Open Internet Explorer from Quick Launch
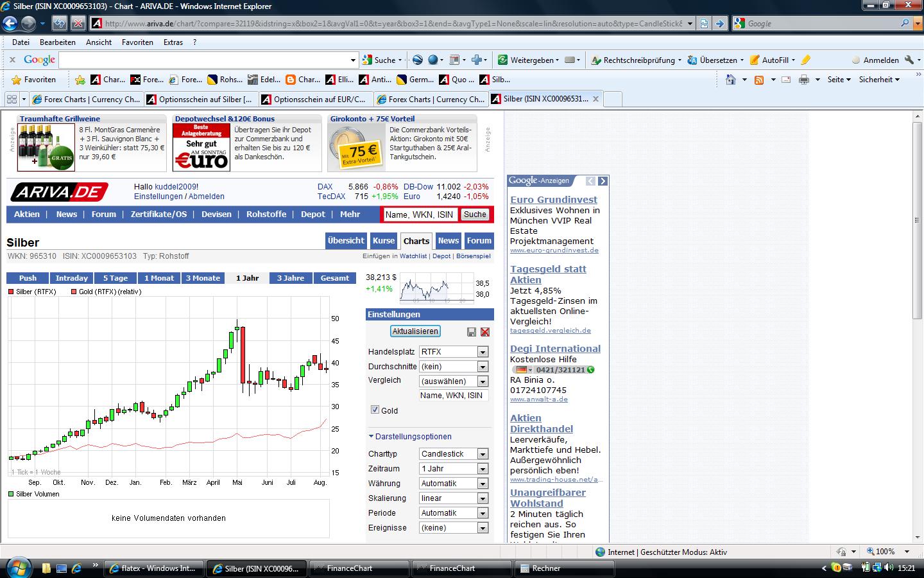924x578 pixels. [x=76, y=568]
